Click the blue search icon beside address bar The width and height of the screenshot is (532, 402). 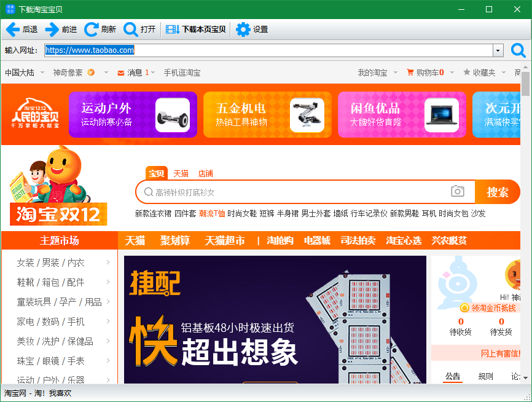coord(518,50)
